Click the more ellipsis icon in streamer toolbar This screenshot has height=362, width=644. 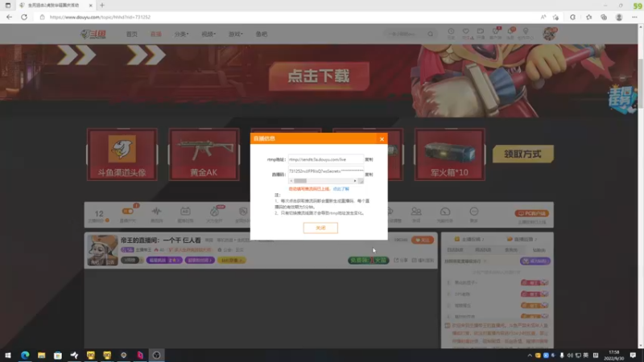click(474, 212)
